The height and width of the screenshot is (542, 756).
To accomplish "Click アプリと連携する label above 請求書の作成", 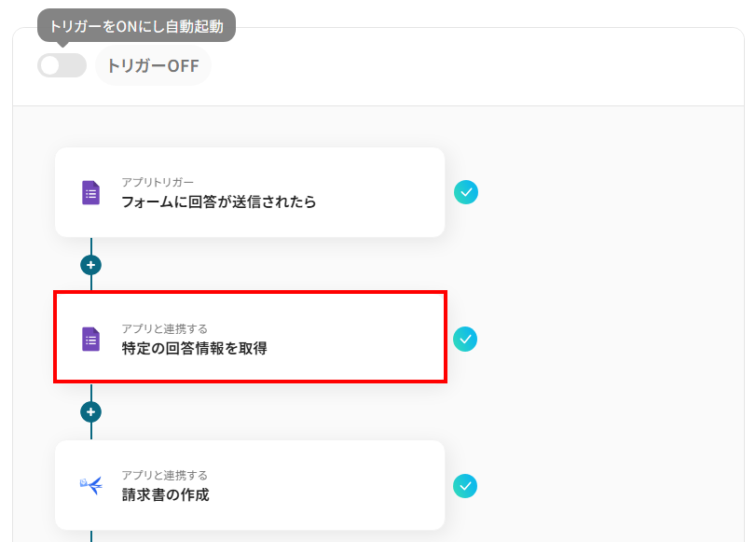I will pyautogui.click(x=164, y=475).
